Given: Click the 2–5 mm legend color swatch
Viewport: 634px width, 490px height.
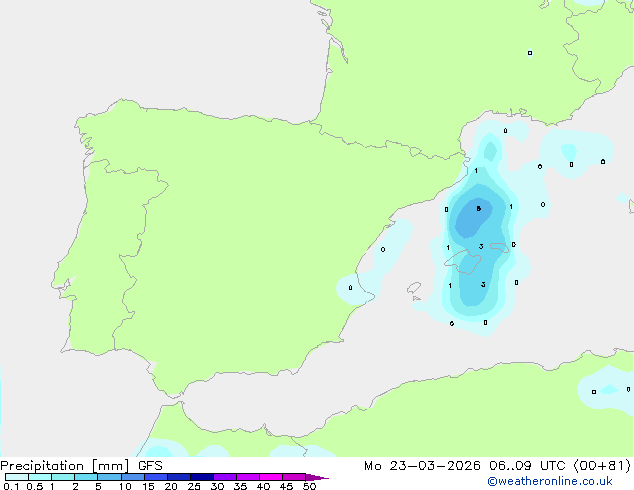Looking at the screenshot, I should [x=86, y=477].
